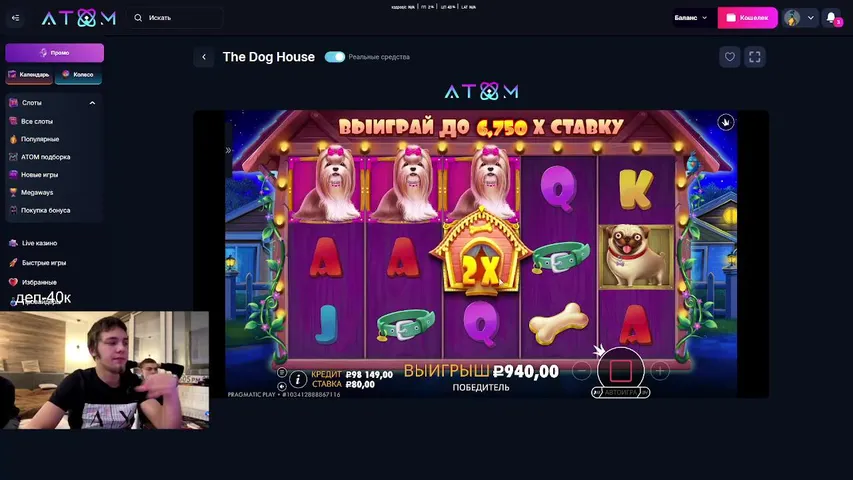Image resolution: width=853 pixels, height=480 pixels.
Task: Expand the Баланс dropdown
Action: coord(691,18)
